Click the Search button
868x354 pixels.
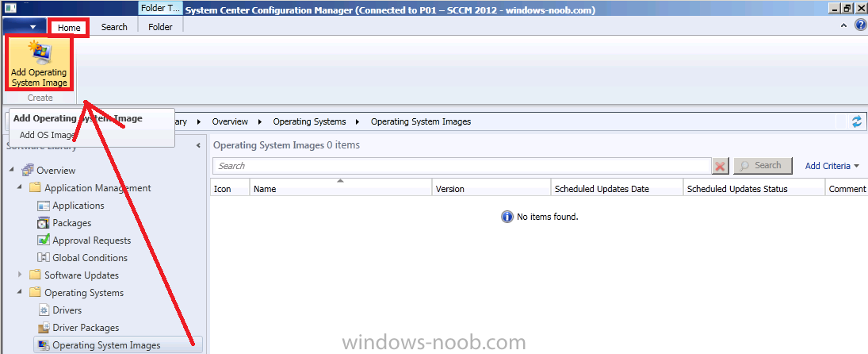click(761, 166)
